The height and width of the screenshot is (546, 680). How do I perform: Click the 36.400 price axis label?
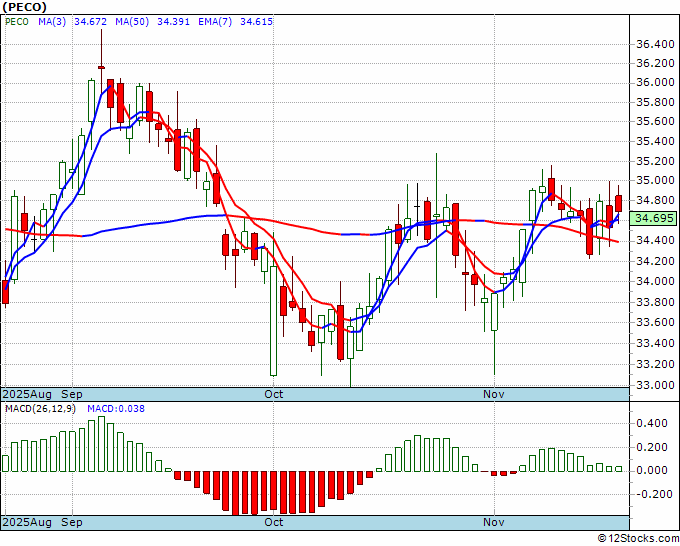click(655, 44)
